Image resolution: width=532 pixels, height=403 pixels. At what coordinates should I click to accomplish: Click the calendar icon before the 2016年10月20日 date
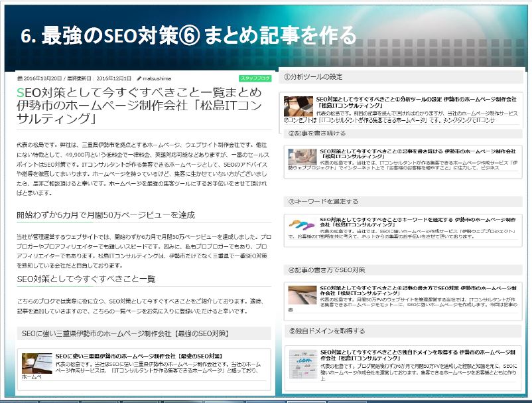click(19, 78)
